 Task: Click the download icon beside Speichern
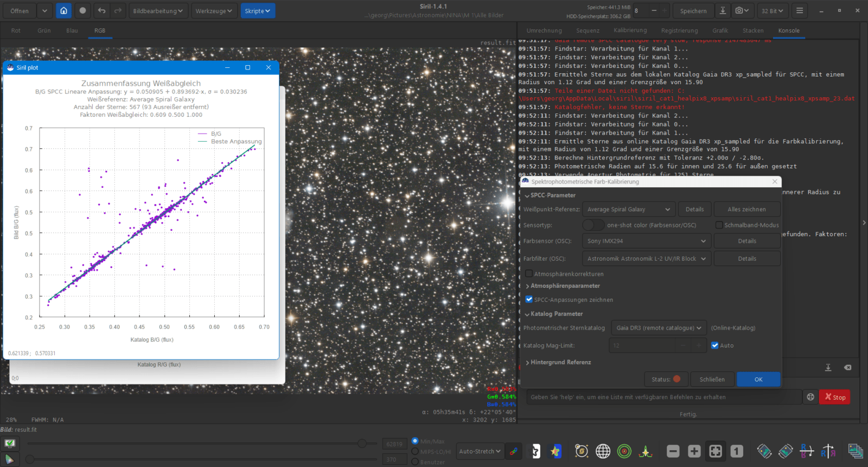[723, 11]
